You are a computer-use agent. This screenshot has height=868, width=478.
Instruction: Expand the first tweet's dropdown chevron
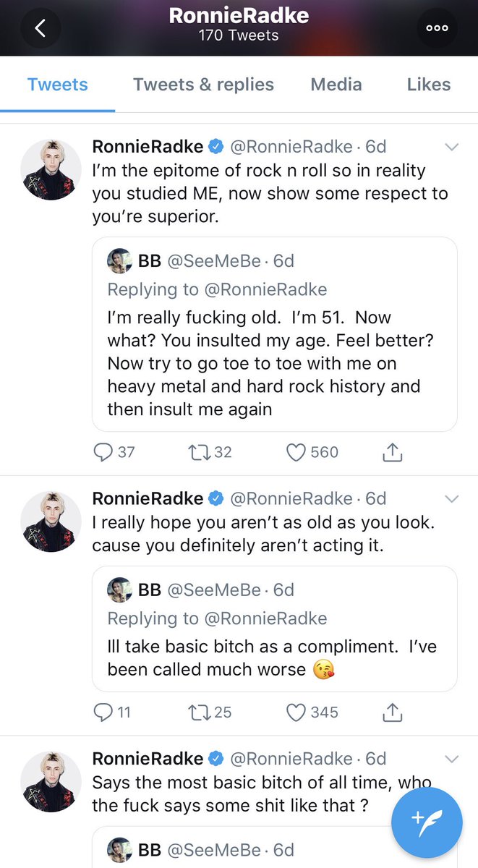pos(452,147)
